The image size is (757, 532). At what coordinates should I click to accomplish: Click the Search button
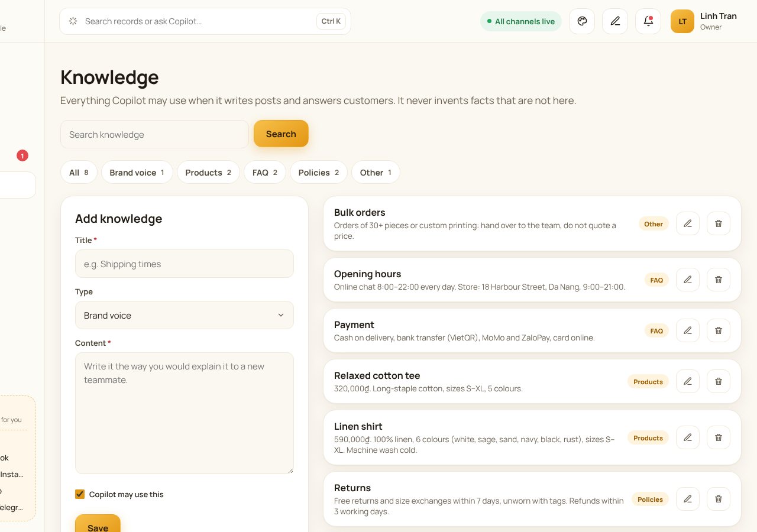click(x=281, y=134)
